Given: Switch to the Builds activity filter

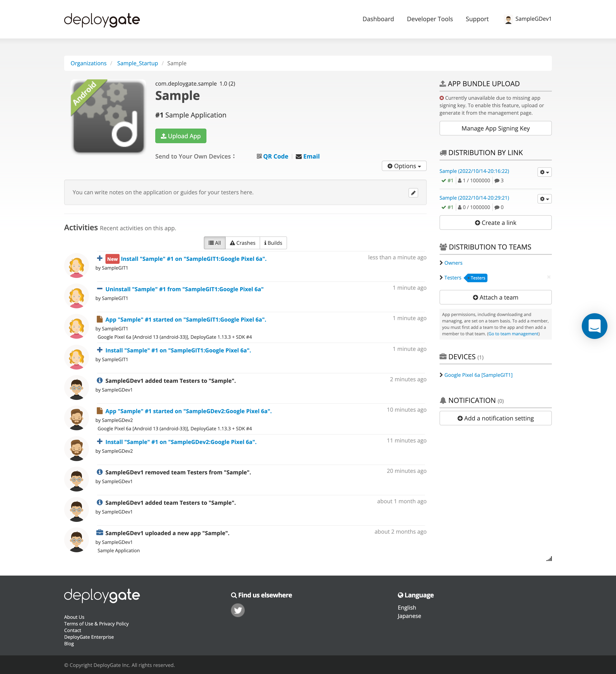Looking at the screenshot, I should point(273,243).
